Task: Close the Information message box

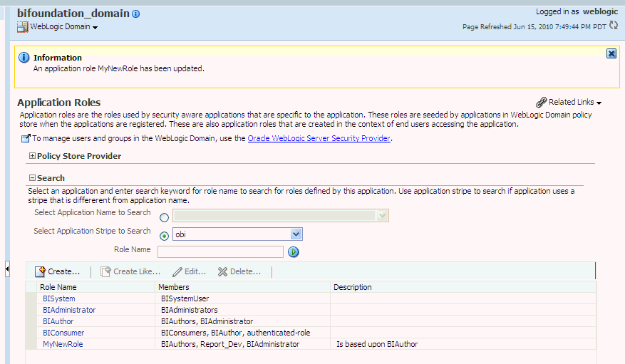Action: tap(611, 53)
